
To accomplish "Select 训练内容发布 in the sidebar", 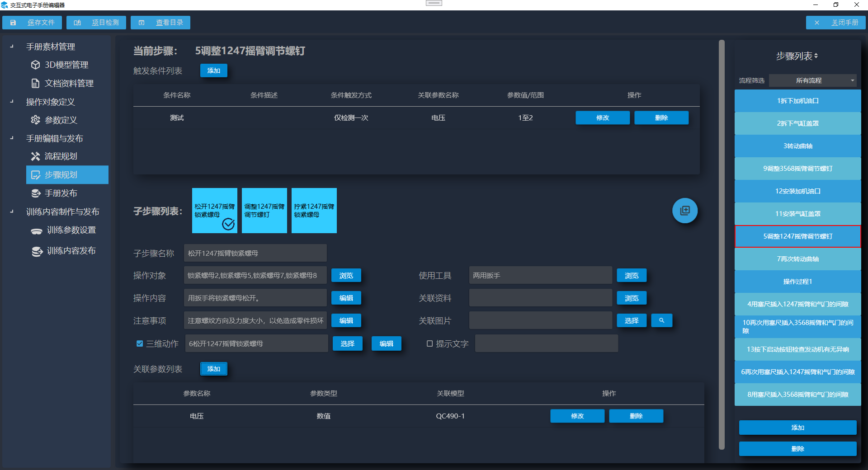I will pos(71,251).
